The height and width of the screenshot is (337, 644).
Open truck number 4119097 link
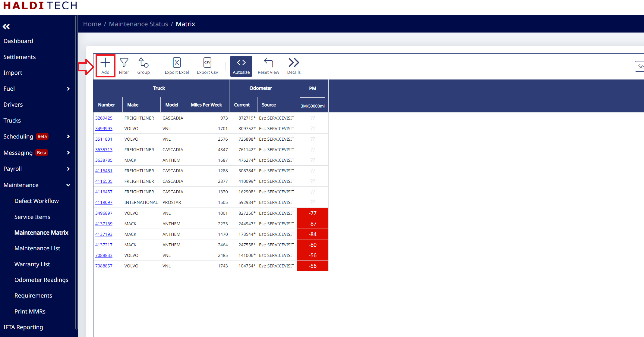pos(104,202)
